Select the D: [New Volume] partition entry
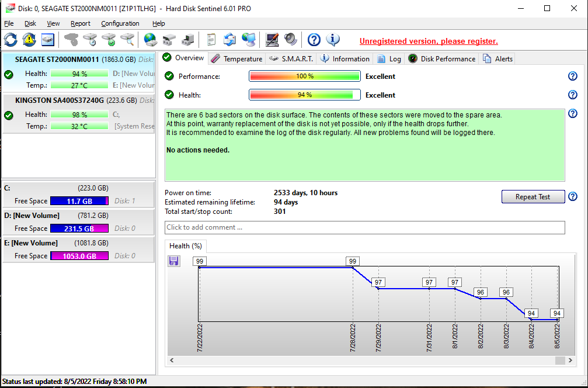This screenshot has width=588, height=388. point(78,222)
